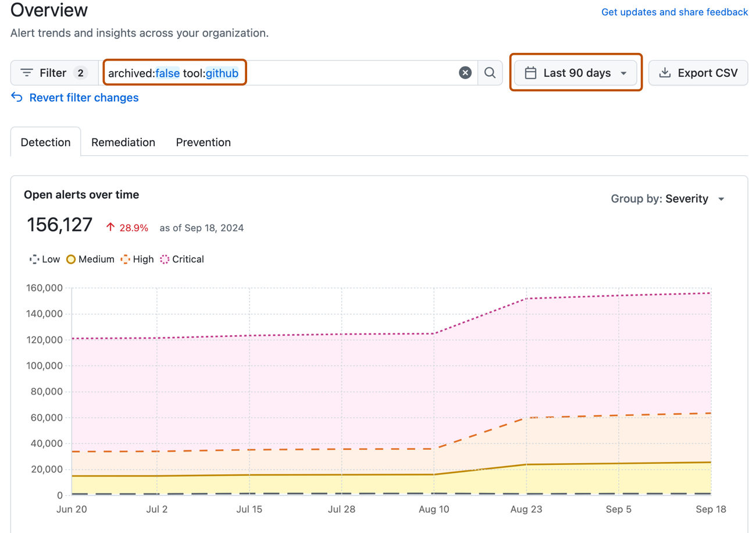Image resolution: width=756 pixels, height=533 pixels.
Task: Toggle Critical severity series in legend
Action: pyautogui.click(x=182, y=260)
